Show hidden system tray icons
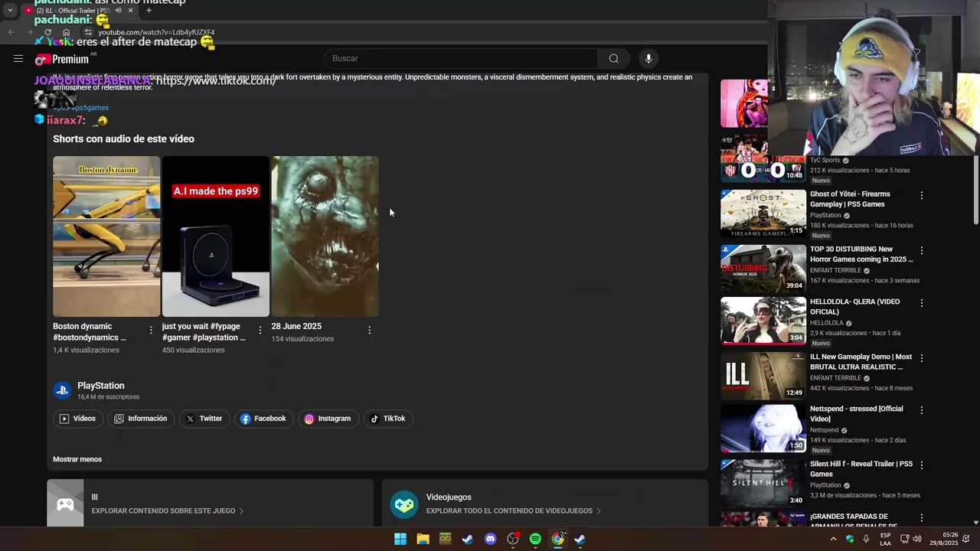980x551 pixels. pyautogui.click(x=833, y=539)
